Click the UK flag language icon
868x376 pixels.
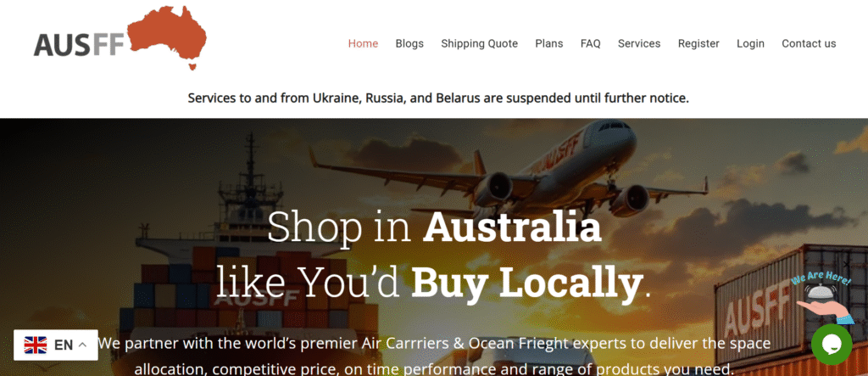(x=36, y=345)
